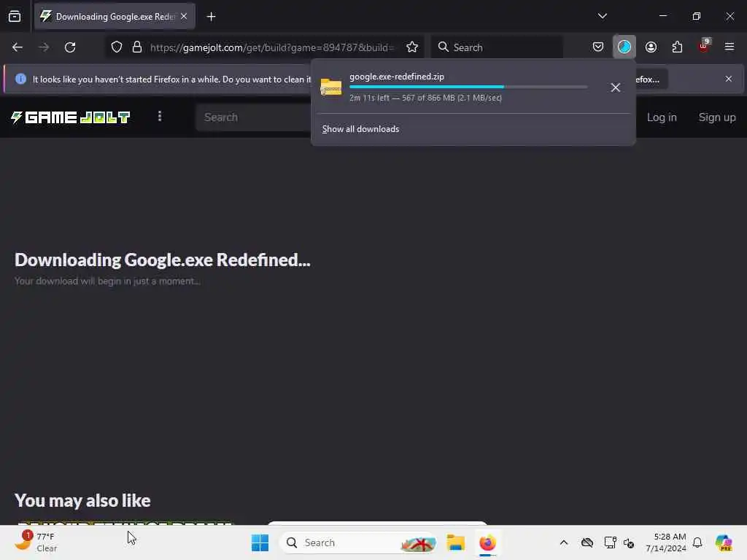Viewport: 747px width, 560px height.
Task: Bookmark this page with star icon
Action: click(412, 47)
